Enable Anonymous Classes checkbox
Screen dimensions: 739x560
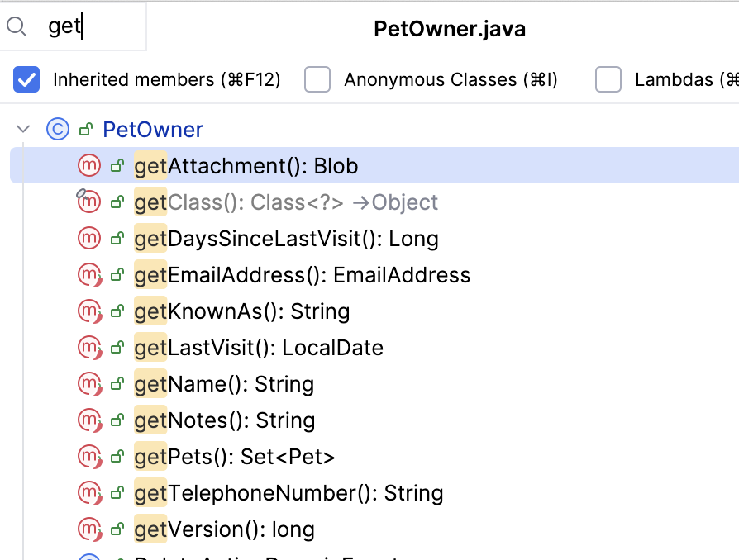[x=317, y=79]
